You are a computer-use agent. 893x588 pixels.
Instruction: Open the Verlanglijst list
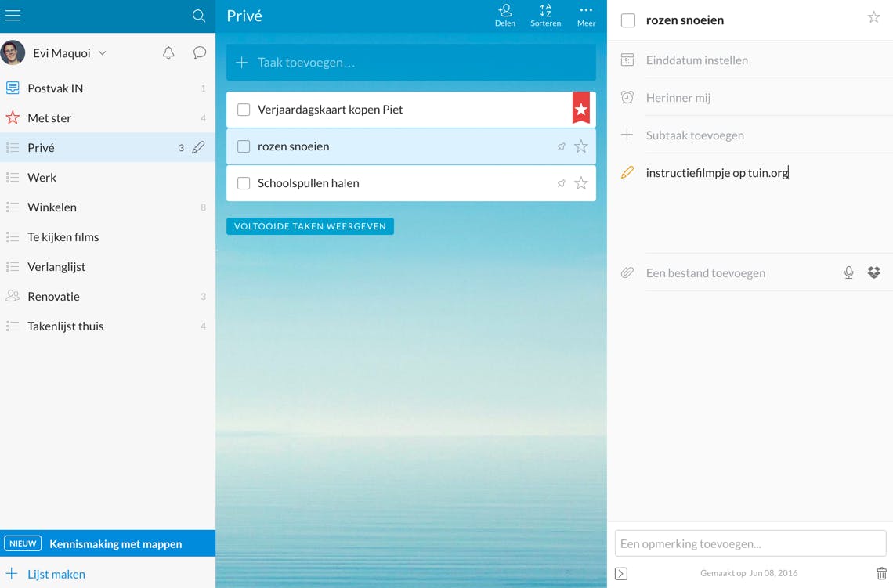[x=107, y=266]
